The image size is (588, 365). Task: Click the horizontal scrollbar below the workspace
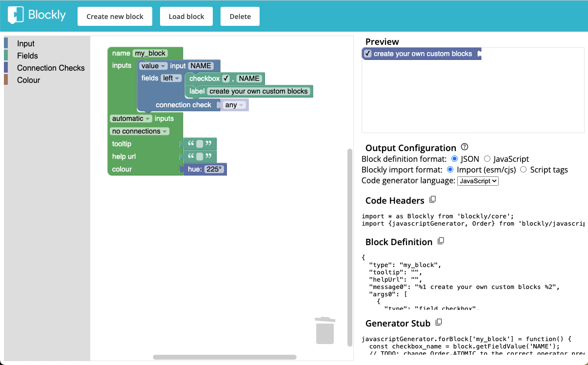224,358
